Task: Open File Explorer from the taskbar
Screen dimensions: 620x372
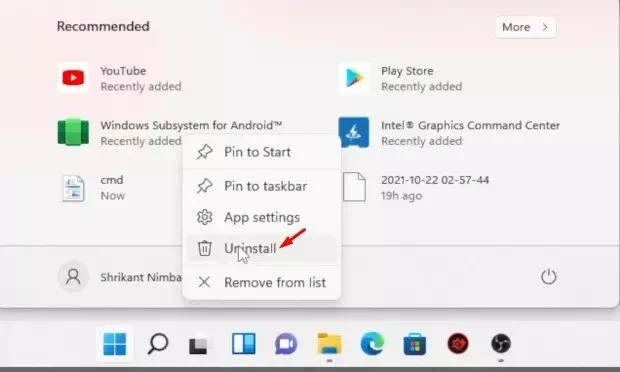Action: point(329,344)
